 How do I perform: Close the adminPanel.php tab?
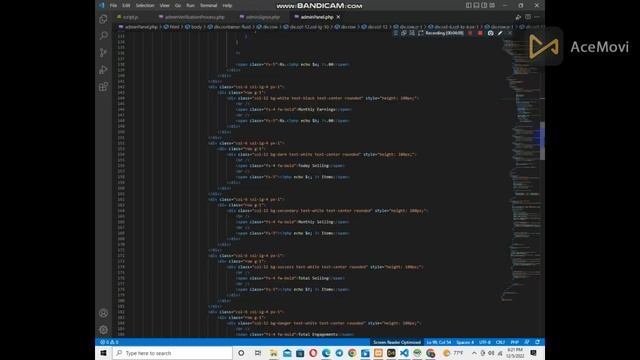pyautogui.click(x=338, y=17)
